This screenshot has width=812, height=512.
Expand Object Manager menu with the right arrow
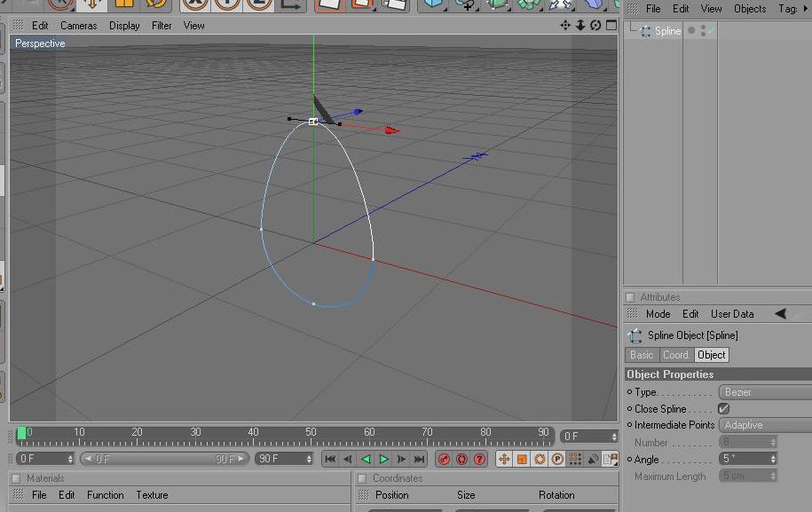point(806,8)
